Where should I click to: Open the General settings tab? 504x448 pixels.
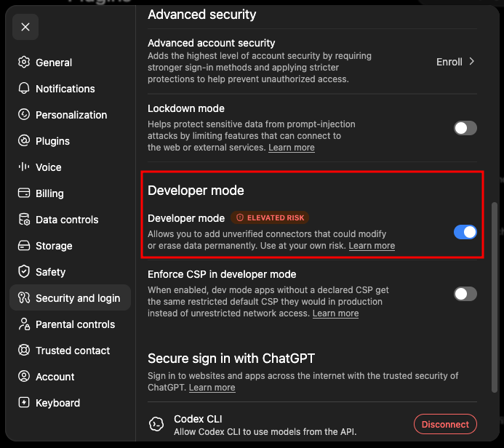pos(70,63)
